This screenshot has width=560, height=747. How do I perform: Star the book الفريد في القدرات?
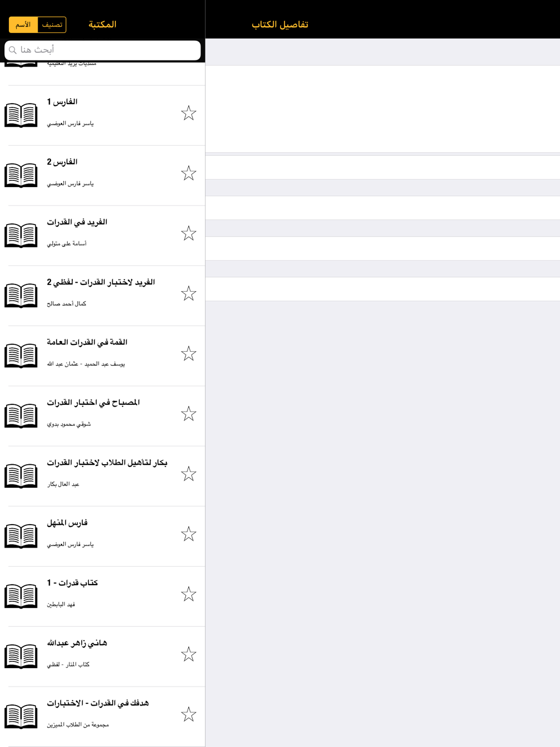(189, 233)
